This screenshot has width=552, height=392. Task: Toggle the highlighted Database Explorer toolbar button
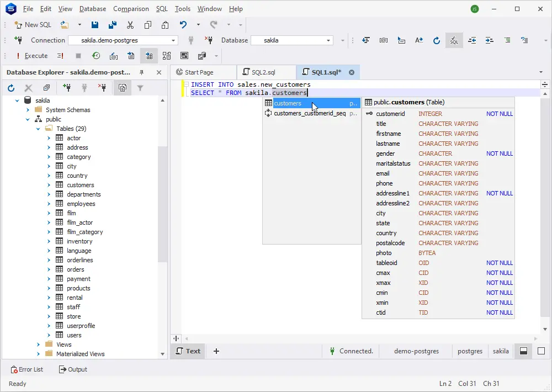click(x=122, y=88)
